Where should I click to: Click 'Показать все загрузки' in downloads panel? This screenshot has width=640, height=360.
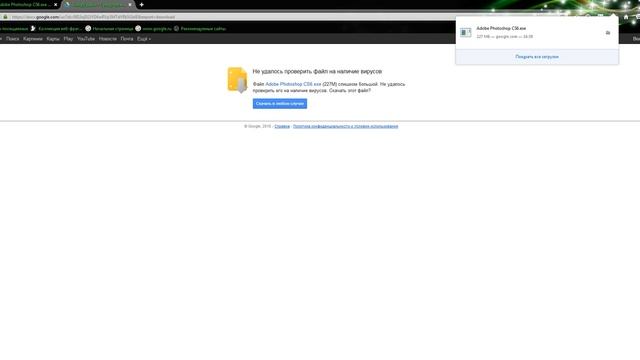[x=537, y=57]
